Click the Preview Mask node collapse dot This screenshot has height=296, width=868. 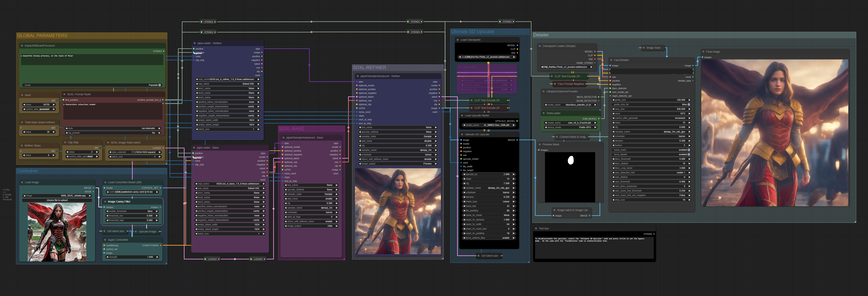pos(540,144)
